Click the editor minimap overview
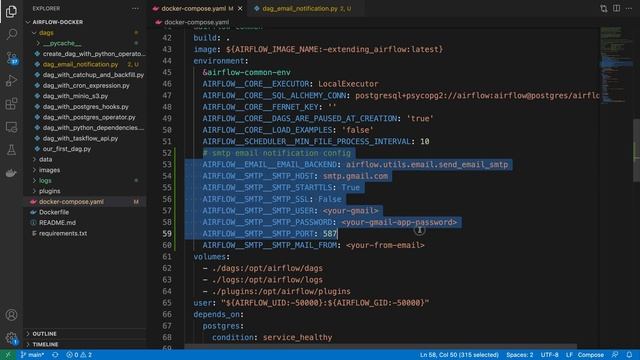The height and width of the screenshot is (360, 640). point(616,65)
